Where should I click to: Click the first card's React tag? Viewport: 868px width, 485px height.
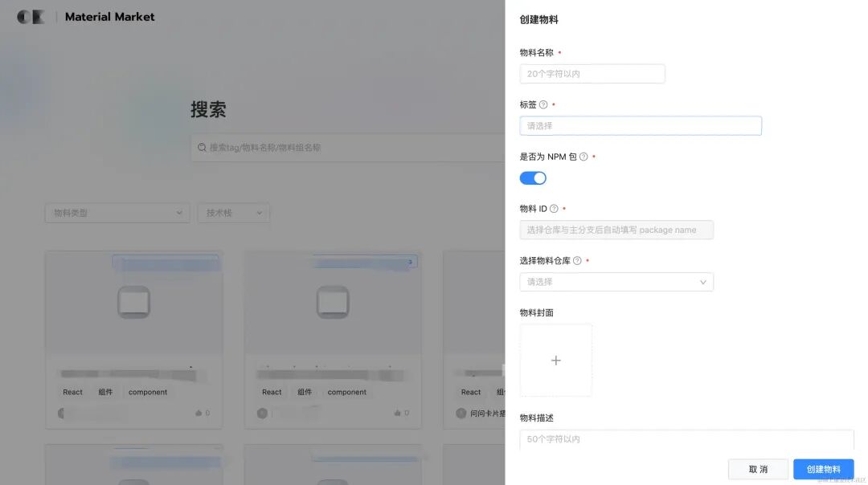tap(72, 392)
